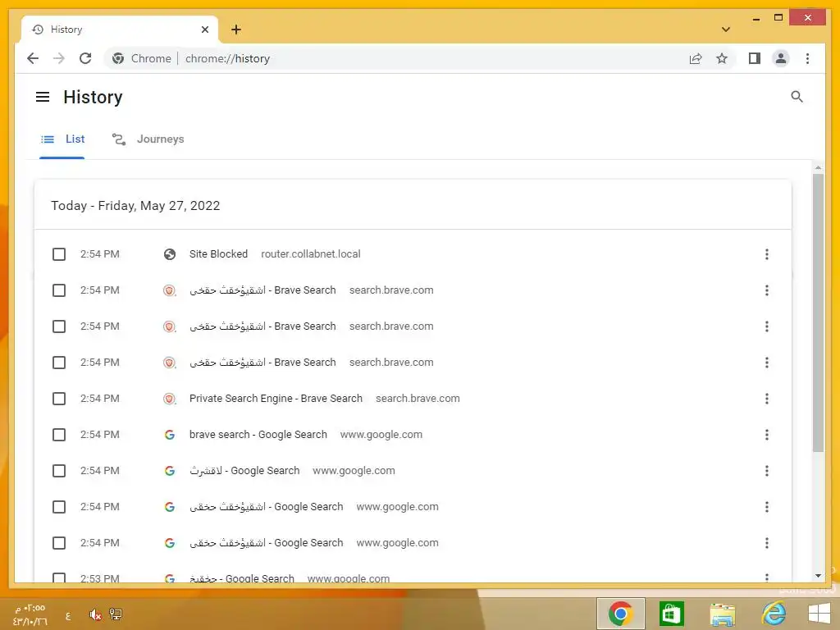840x630 pixels.
Task: Click www.google.com beside 'لاقشرث' entry
Action: pos(354,471)
